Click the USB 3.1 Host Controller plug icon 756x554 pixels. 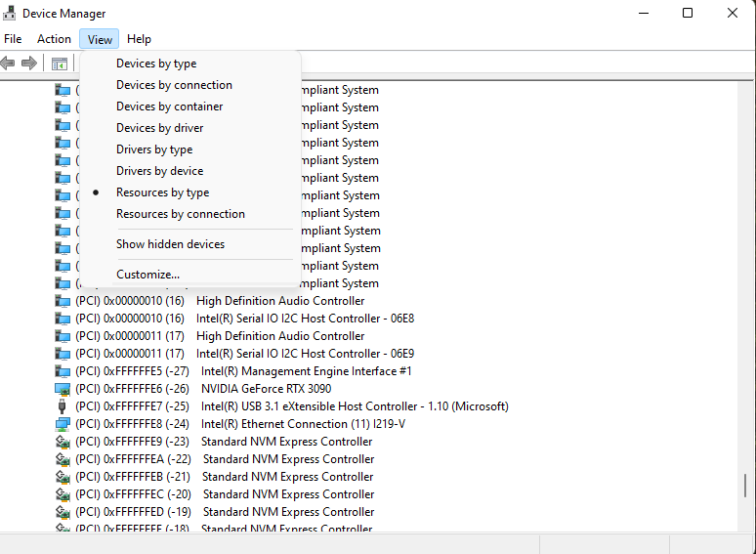pyautogui.click(x=63, y=406)
